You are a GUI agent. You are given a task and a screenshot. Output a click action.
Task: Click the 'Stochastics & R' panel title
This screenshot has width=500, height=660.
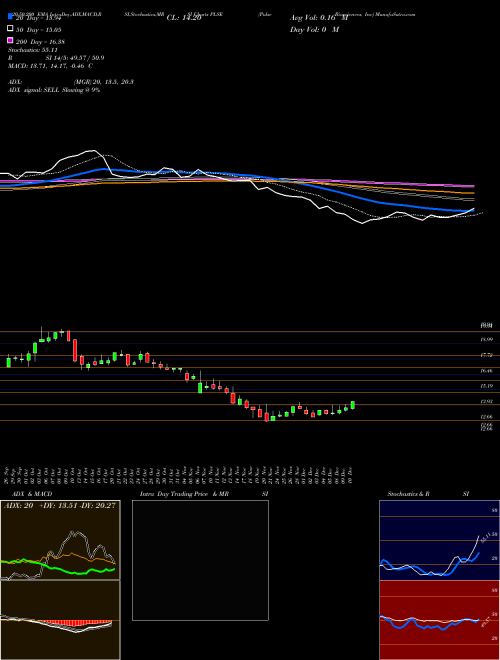coord(408,494)
